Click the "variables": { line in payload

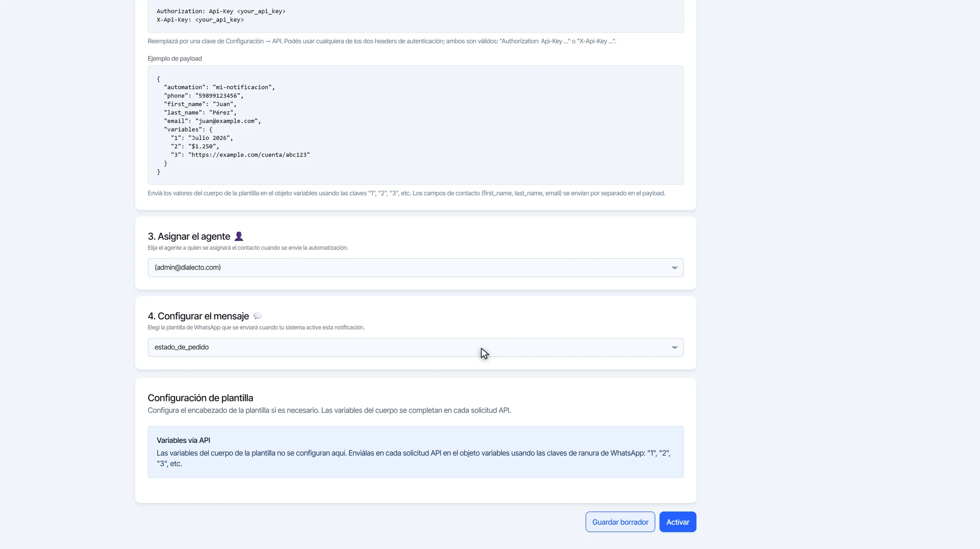point(188,130)
